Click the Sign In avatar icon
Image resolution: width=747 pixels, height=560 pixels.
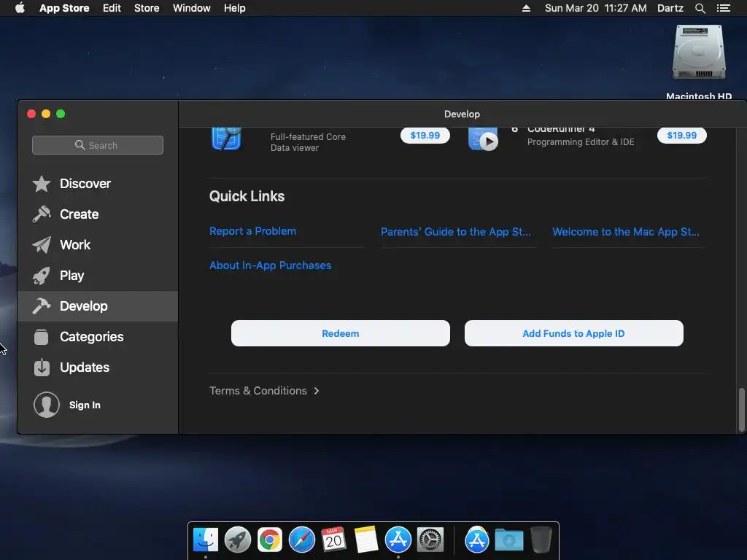46,405
